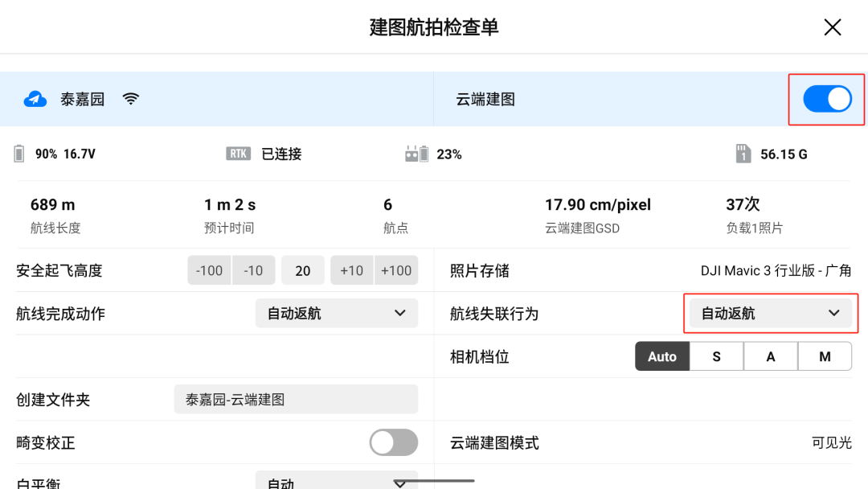
Task: Click the 1 m 2 s estimated time
Action: tap(230, 205)
